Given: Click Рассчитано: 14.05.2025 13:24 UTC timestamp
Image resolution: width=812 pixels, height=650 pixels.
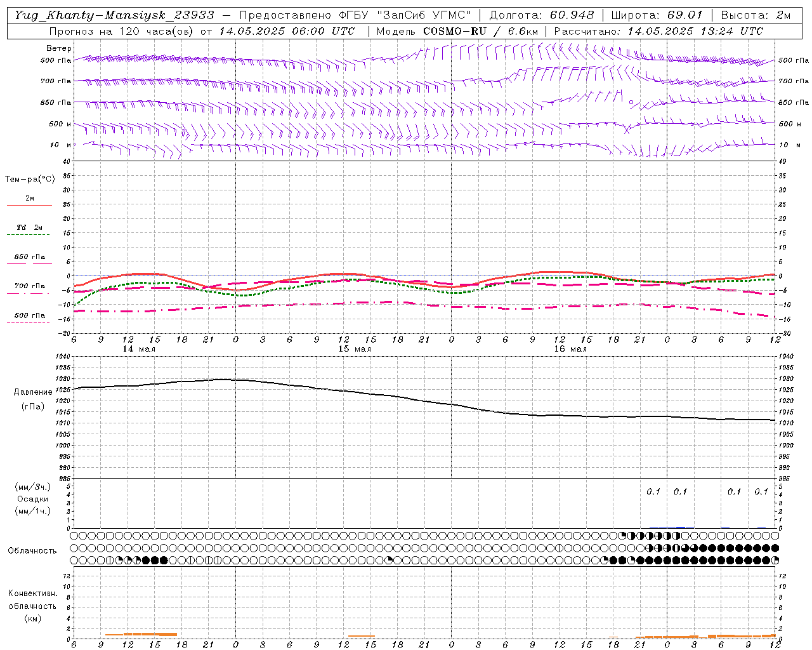Looking at the screenshot, I should 658,31.
